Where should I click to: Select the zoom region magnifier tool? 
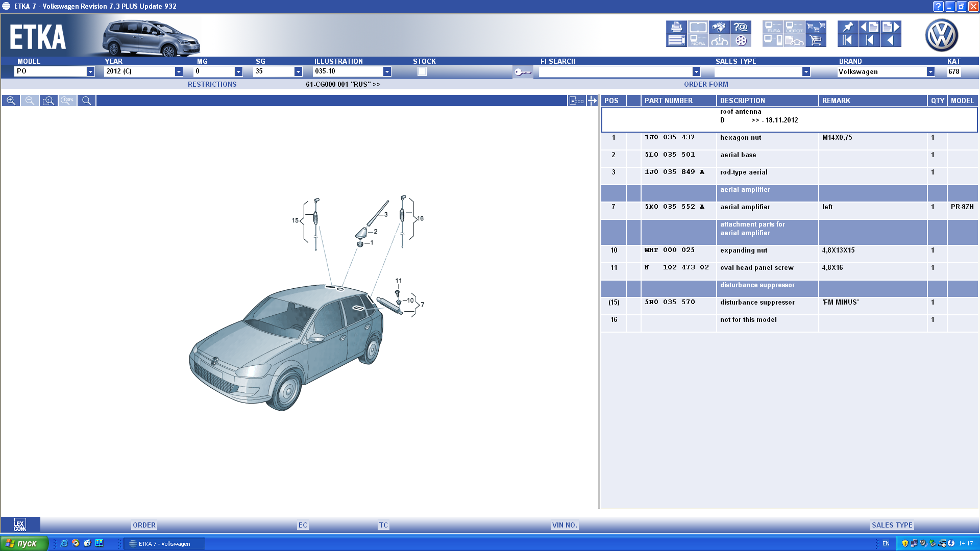tap(48, 101)
